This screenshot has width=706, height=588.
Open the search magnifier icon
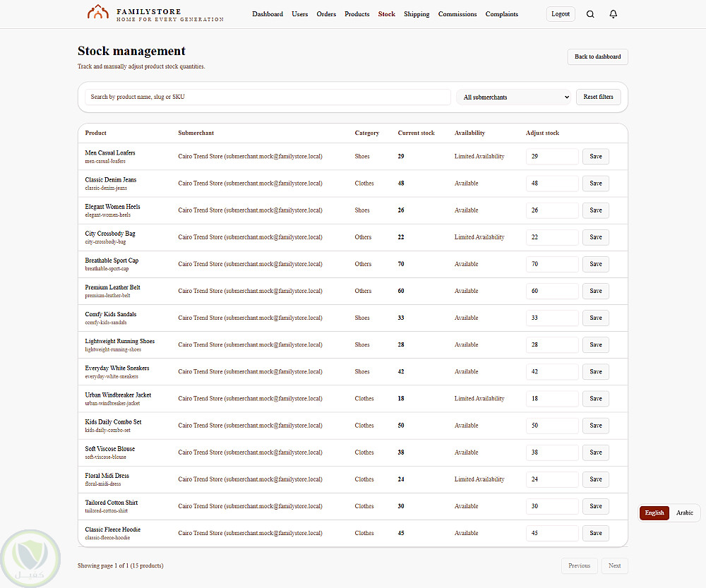click(x=590, y=14)
